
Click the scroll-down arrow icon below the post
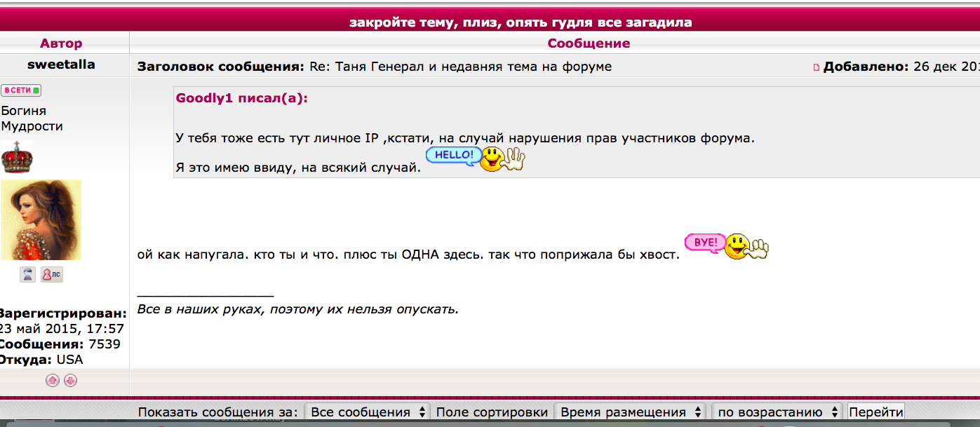click(x=70, y=381)
